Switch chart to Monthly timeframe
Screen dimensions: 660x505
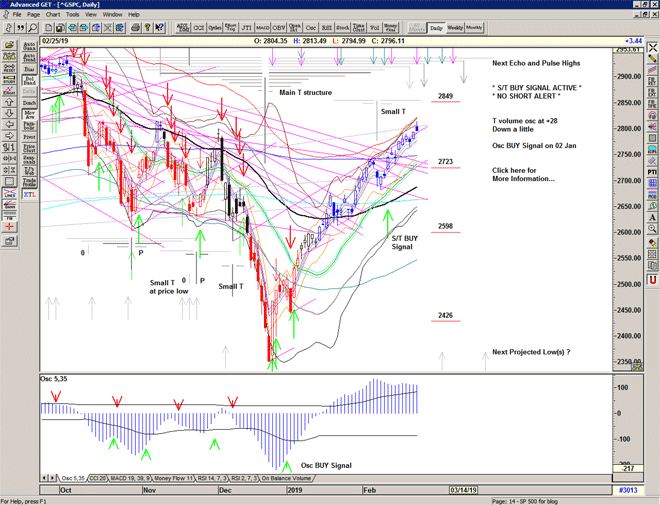(474, 27)
